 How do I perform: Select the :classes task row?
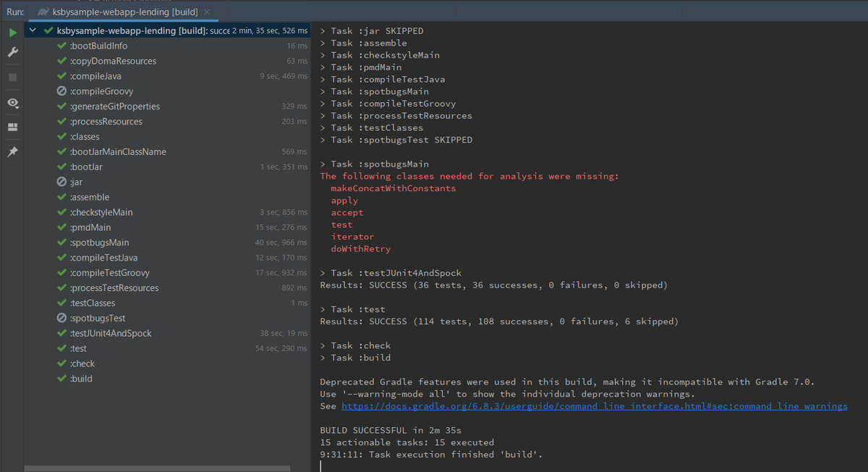[167, 137]
